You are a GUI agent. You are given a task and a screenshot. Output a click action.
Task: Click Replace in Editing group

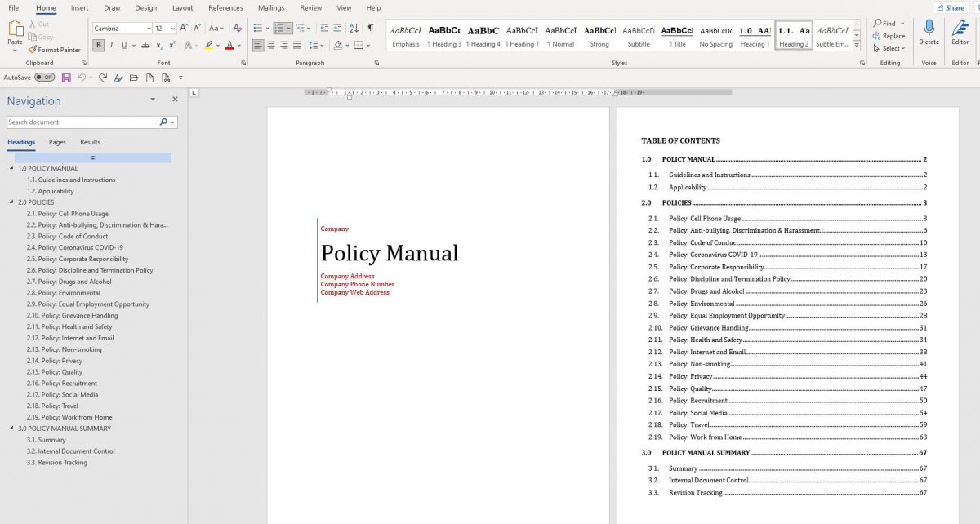click(889, 36)
